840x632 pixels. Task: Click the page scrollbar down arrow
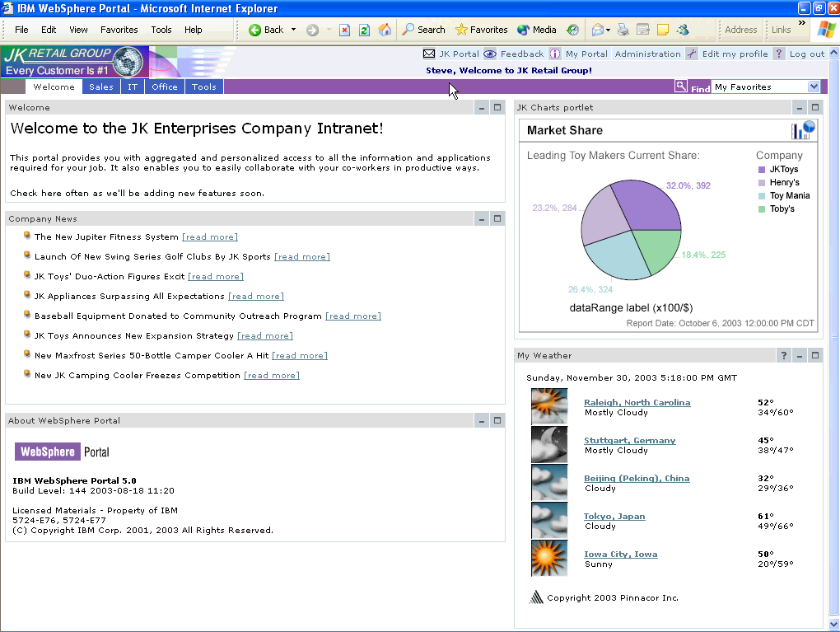click(x=834, y=625)
